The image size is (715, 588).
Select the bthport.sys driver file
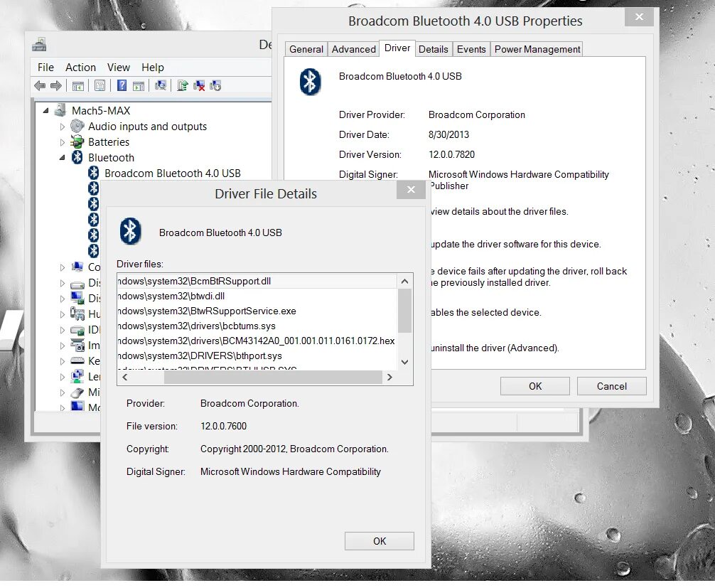pyautogui.click(x=257, y=356)
